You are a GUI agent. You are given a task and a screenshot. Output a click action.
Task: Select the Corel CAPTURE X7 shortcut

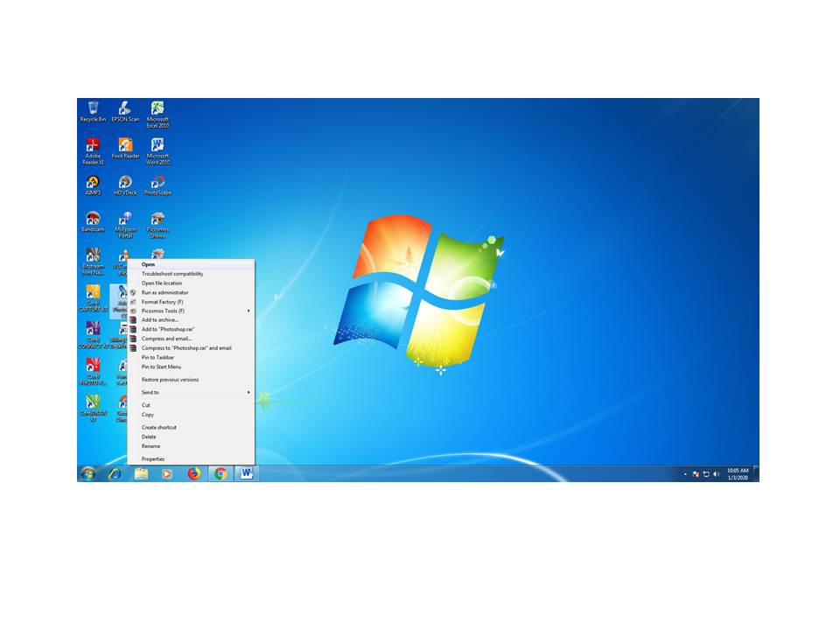94,298
